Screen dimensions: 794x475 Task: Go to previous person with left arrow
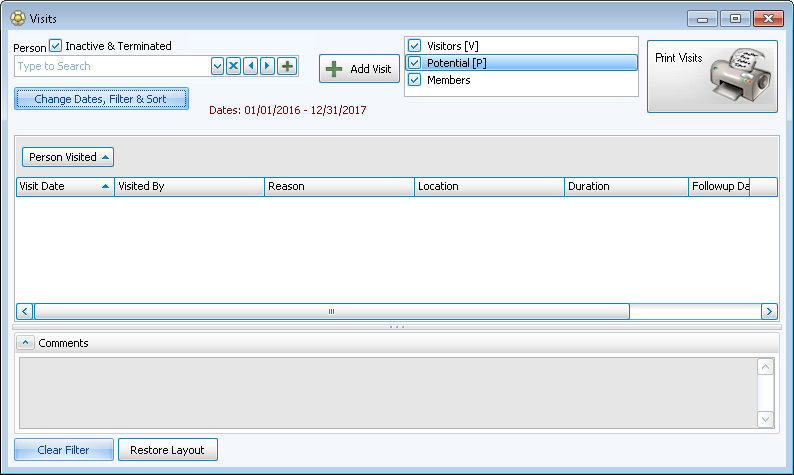(x=251, y=66)
